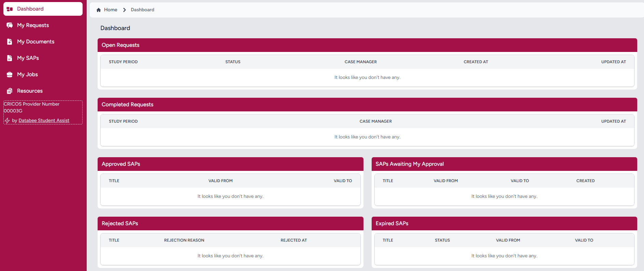Screen dimensions: 644x271
Task: Click CASE MANAGER column in Completed Requests
Action: (376, 121)
